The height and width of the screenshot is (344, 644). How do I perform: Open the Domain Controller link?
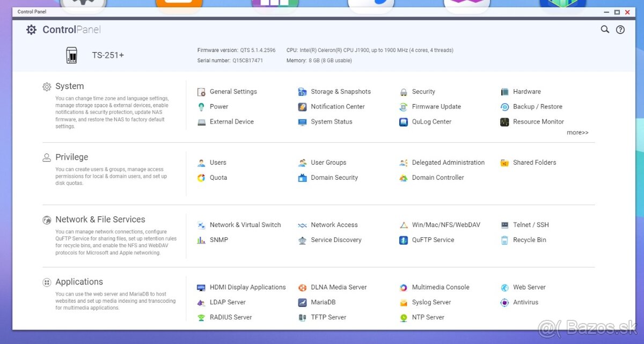[437, 178]
